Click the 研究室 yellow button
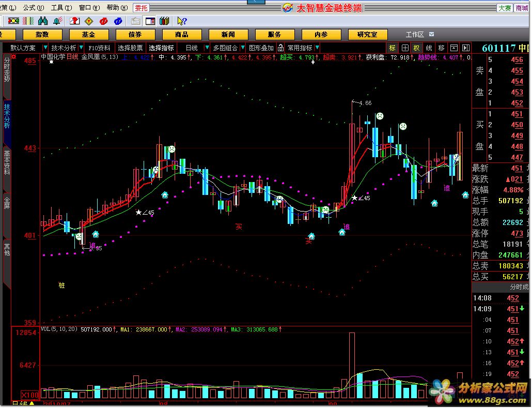Screen dimensions: 532x408 [368, 34]
